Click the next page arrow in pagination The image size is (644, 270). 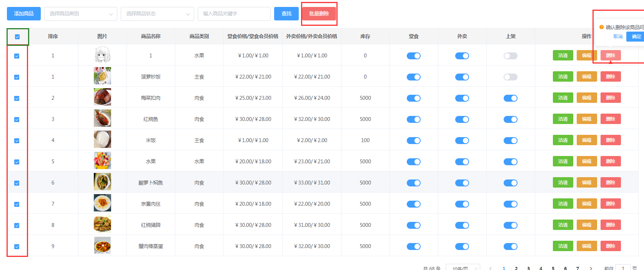tap(591, 268)
